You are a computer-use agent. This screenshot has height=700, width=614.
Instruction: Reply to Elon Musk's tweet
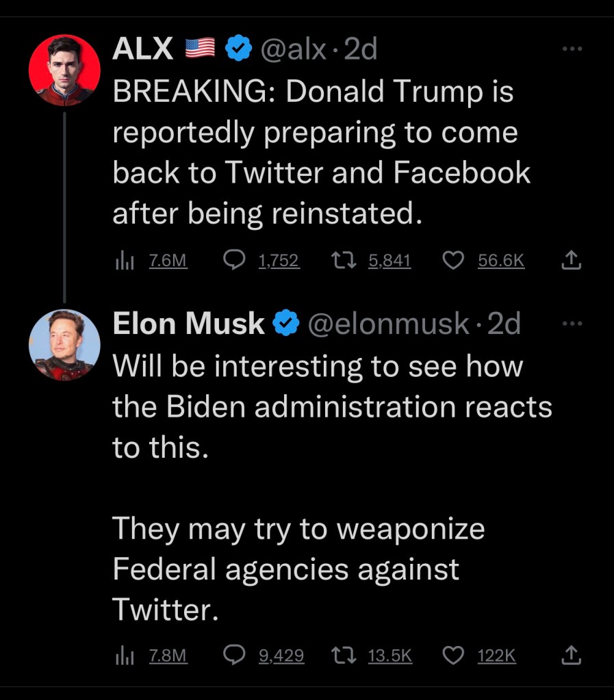(235, 656)
